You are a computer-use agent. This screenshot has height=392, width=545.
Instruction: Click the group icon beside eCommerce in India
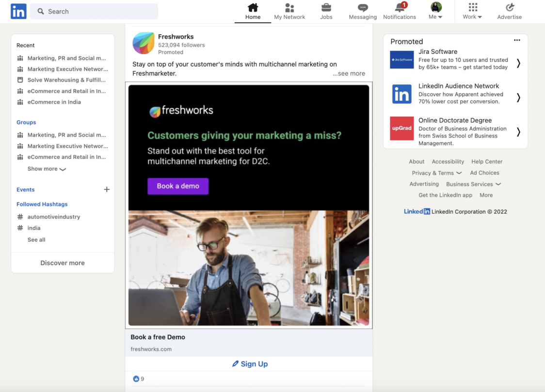click(20, 102)
